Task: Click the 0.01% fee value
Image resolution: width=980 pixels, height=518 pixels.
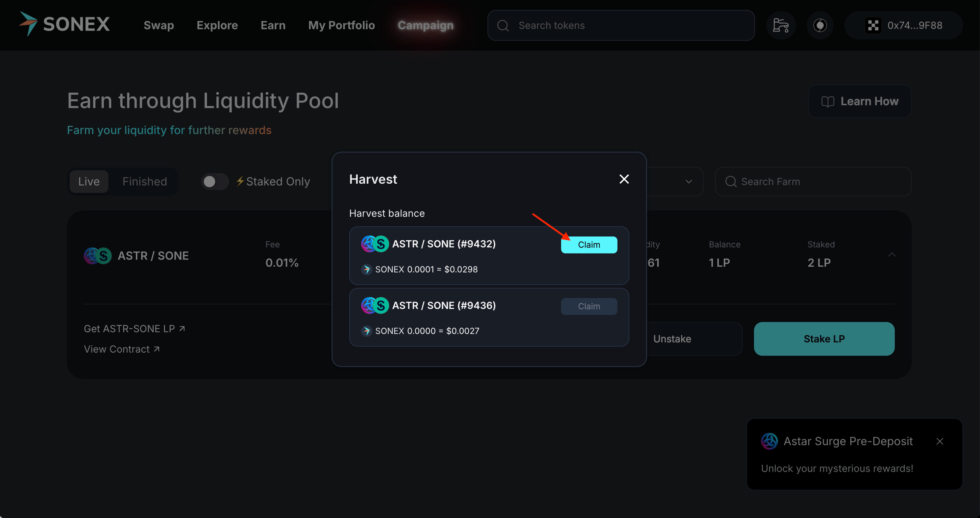Action: [x=282, y=263]
